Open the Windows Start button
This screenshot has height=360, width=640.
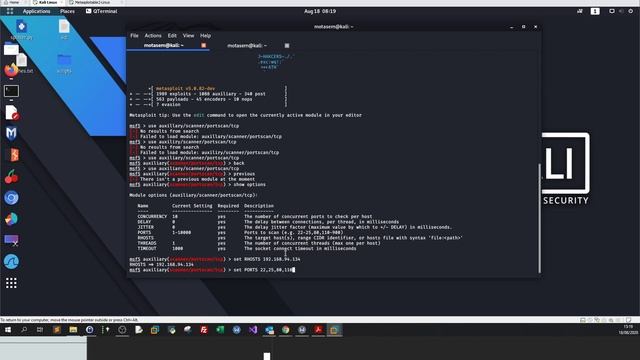click(8, 330)
